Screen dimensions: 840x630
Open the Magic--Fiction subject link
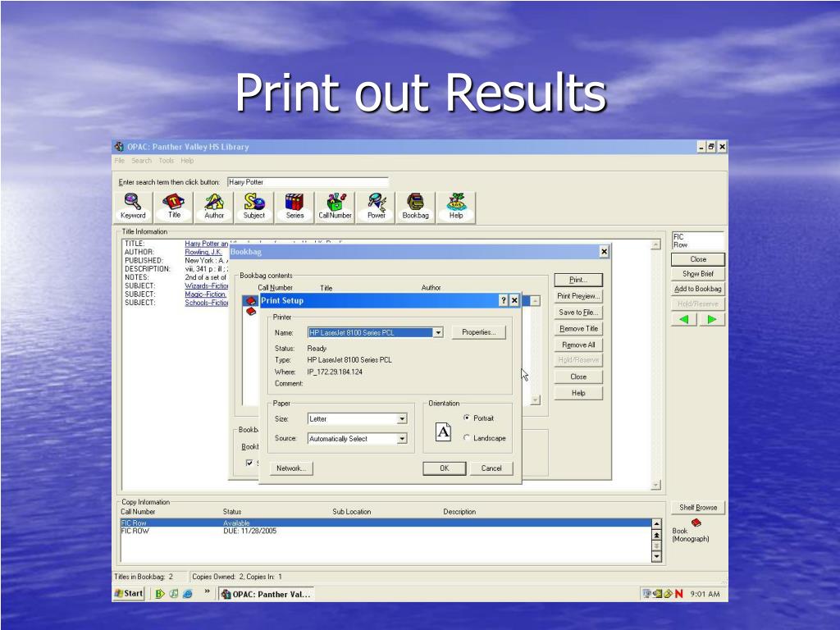(x=206, y=294)
